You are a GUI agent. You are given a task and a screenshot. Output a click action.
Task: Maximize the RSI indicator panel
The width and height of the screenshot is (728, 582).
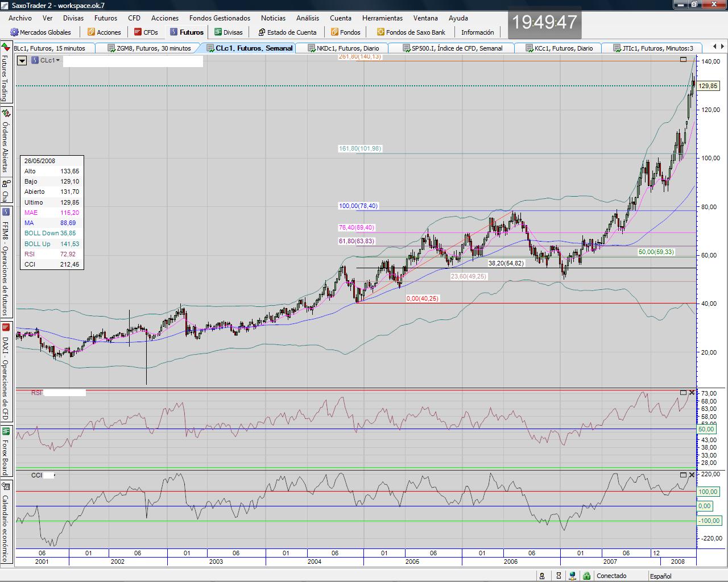click(683, 393)
